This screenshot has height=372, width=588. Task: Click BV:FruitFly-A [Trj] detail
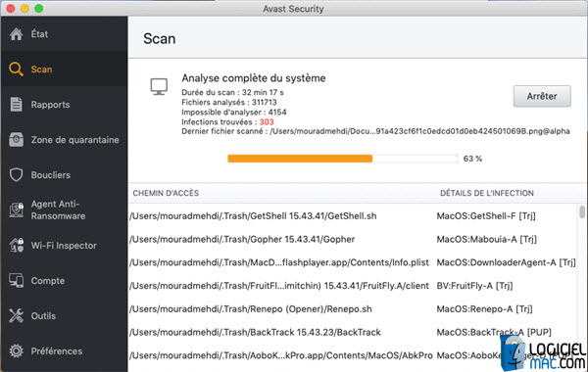(474, 286)
